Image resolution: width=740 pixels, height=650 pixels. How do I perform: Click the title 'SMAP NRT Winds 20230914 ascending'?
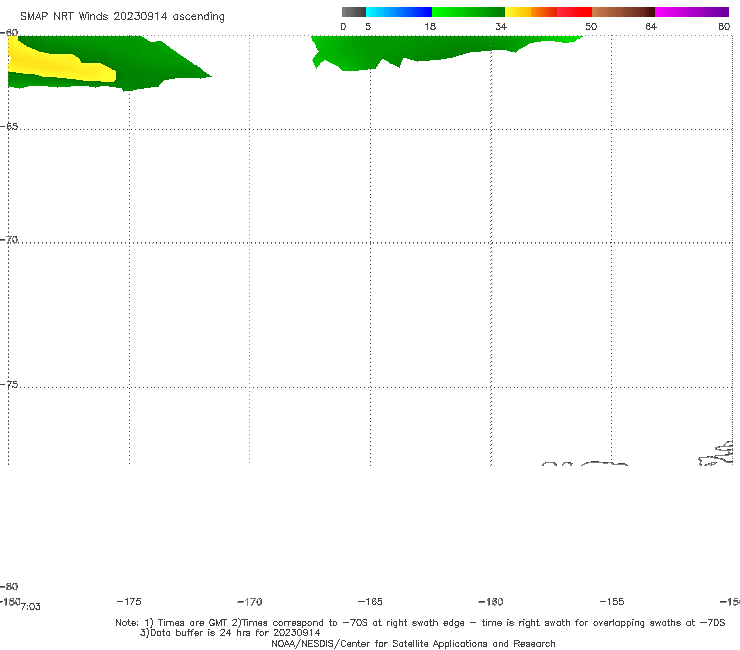122,16
